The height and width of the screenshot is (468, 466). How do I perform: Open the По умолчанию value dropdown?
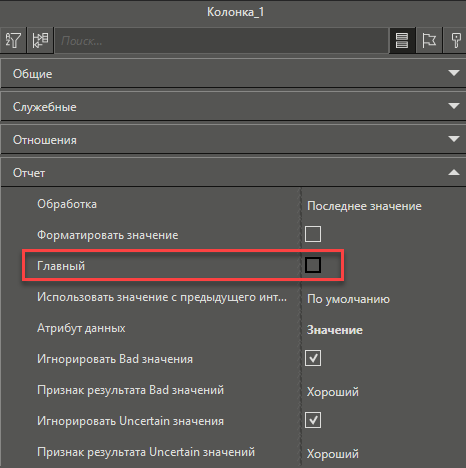pos(348,299)
